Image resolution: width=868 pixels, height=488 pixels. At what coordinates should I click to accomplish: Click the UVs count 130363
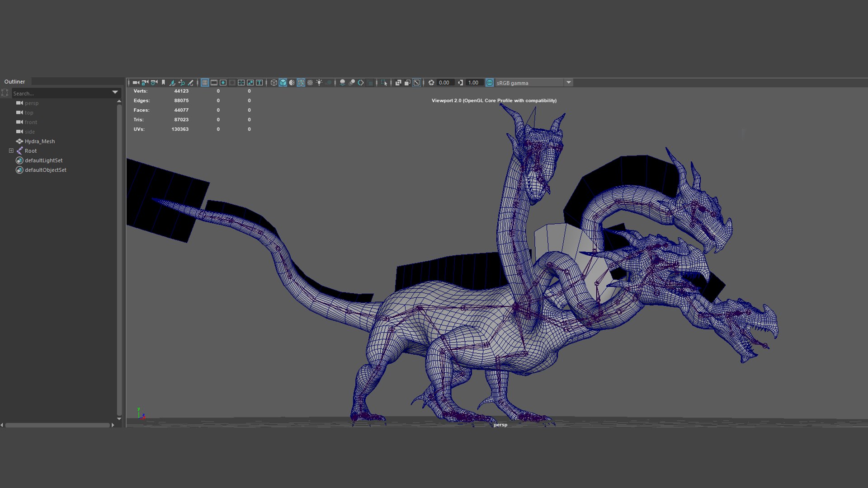point(180,129)
